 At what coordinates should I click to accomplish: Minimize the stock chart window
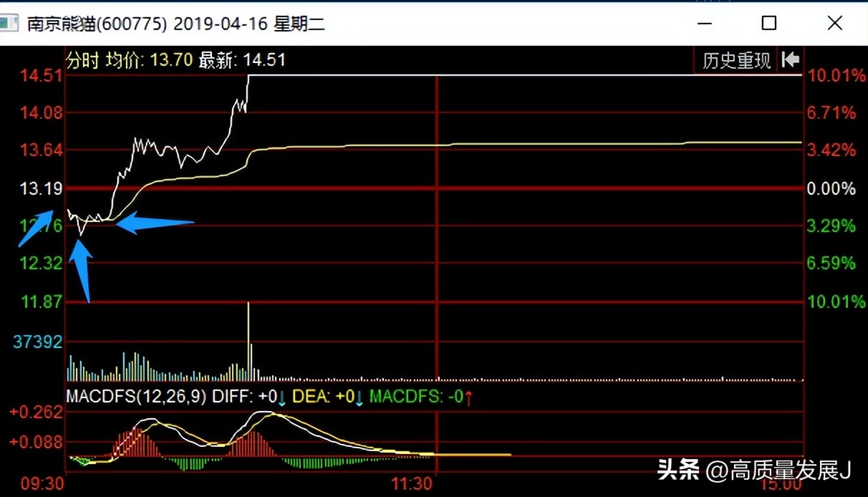click(x=704, y=23)
